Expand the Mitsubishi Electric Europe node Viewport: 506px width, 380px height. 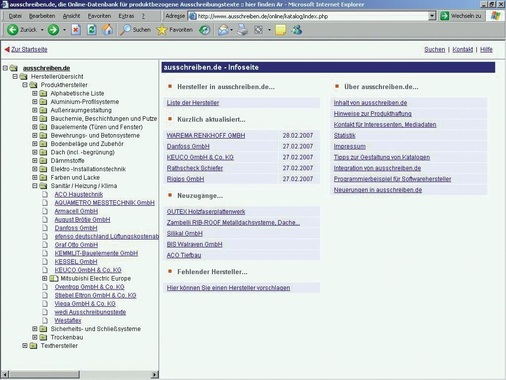tap(45, 278)
